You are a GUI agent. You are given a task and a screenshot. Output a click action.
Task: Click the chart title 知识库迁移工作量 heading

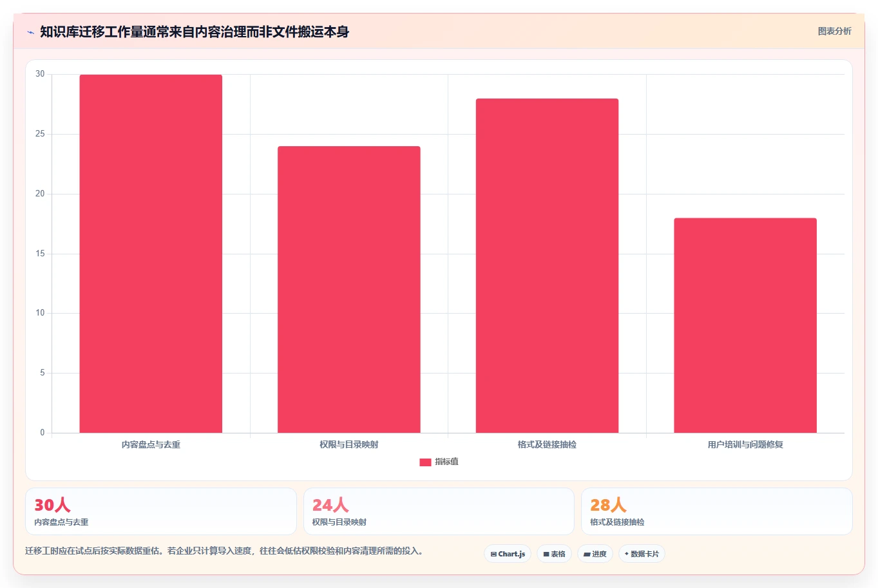pyautogui.click(x=195, y=32)
